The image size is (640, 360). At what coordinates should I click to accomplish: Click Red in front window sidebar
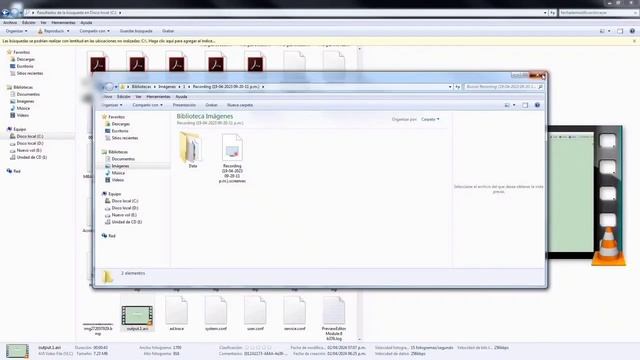[x=111, y=236]
